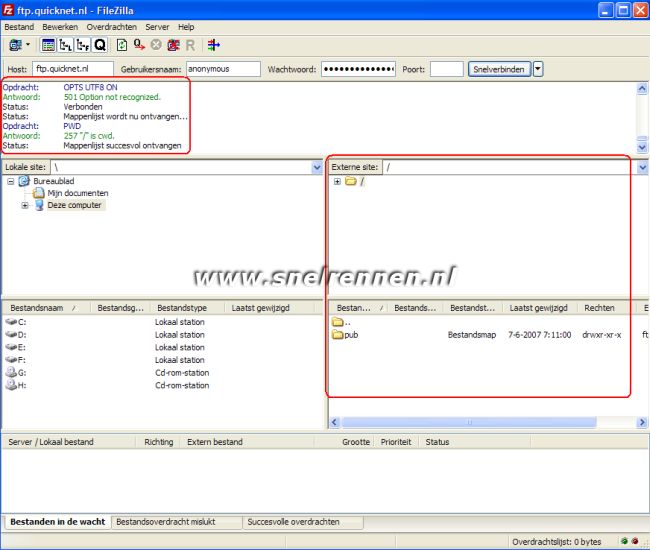This screenshot has height=550, width=650.
Task: Open the Externe site path dropdown
Action: [643, 167]
